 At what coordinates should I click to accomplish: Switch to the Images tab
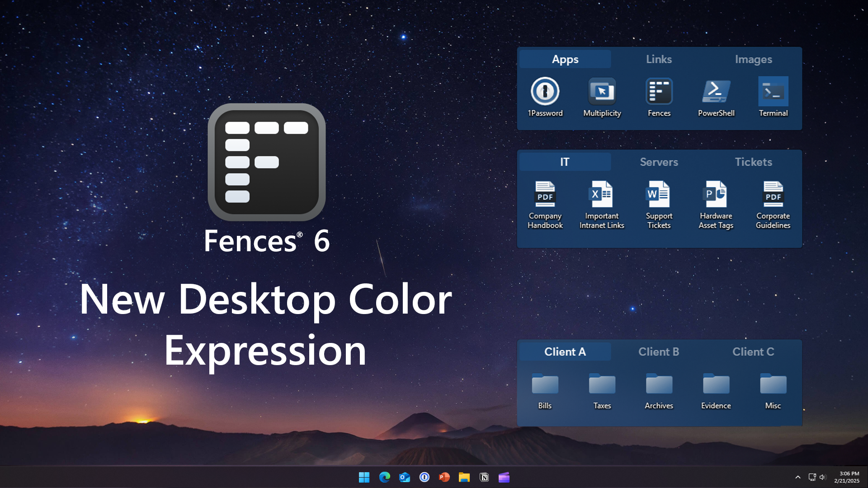(x=753, y=59)
